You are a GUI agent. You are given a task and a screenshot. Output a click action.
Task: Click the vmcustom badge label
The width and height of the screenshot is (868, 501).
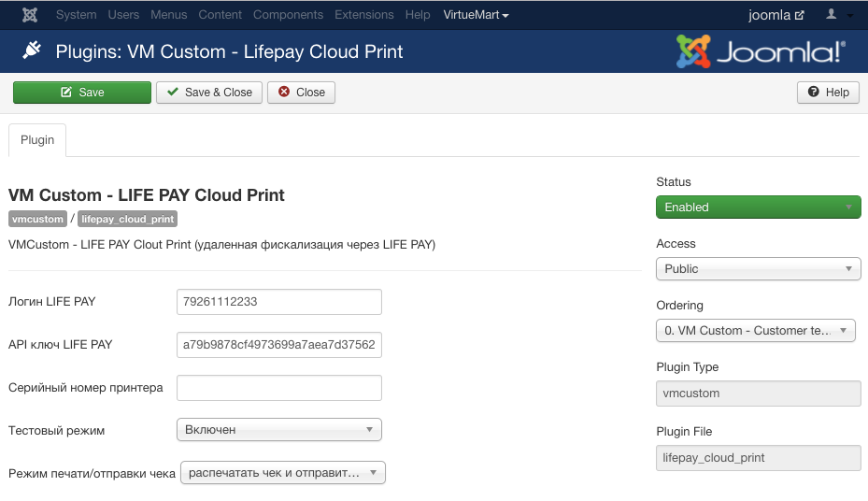[x=37, y=220]
